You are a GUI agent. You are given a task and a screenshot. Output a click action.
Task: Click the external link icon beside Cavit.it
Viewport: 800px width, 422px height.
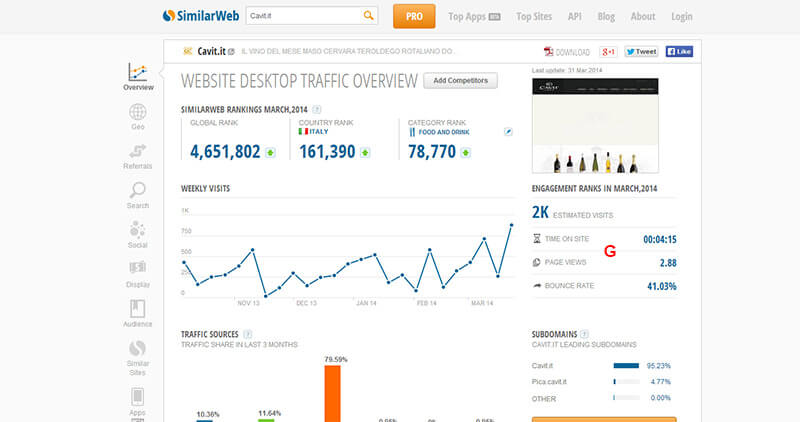(231, 52)
